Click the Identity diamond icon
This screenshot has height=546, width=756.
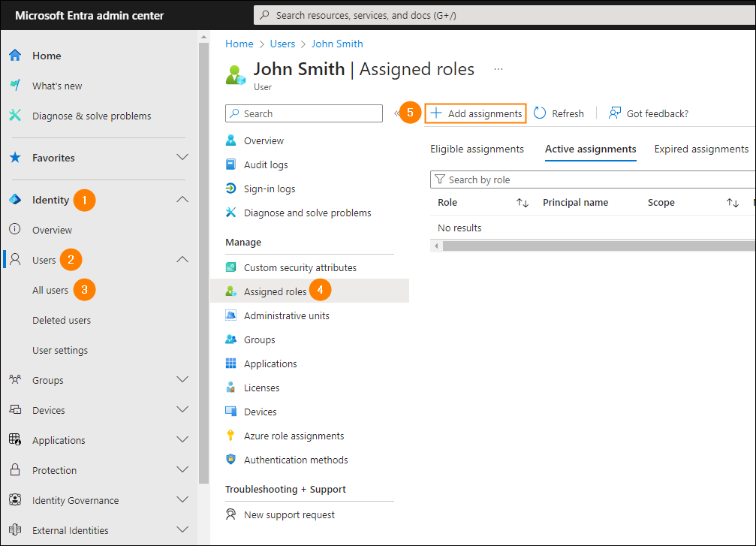(x=15, y=199)
